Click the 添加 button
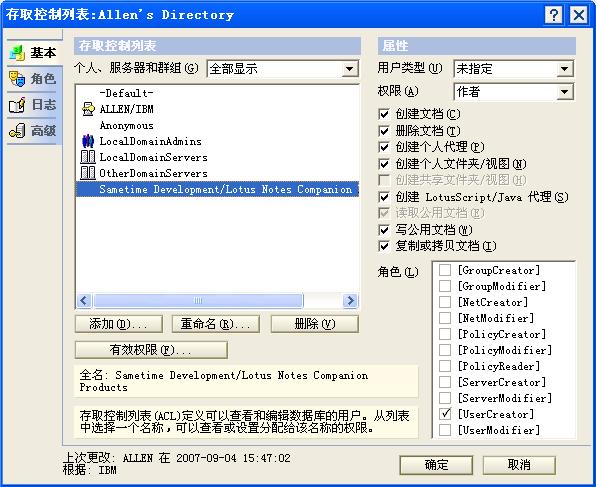 (119, 324)
